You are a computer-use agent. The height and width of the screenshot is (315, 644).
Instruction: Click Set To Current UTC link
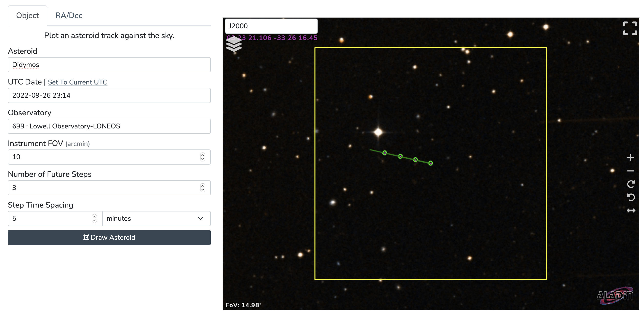[78, 82]
